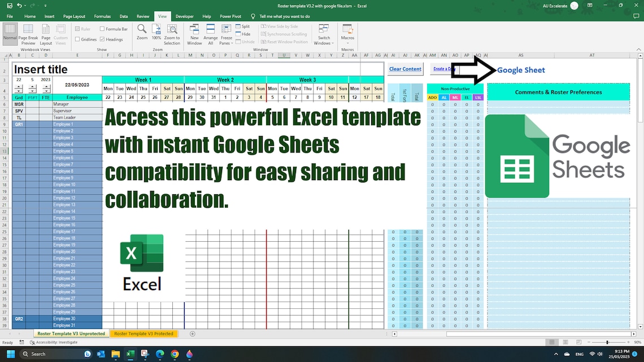Toggle the Gridlines checkbox
Screen dimensions: 644x362
78,39
